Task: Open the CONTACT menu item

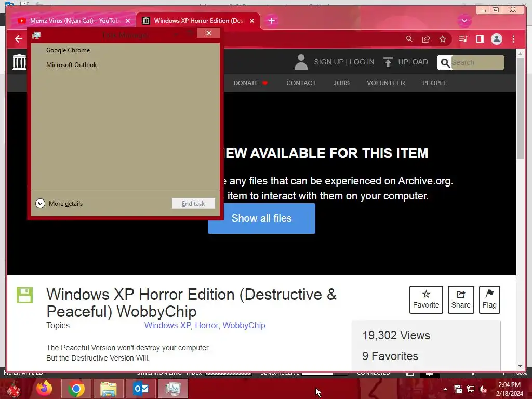Action: click(x=301, y=83)
